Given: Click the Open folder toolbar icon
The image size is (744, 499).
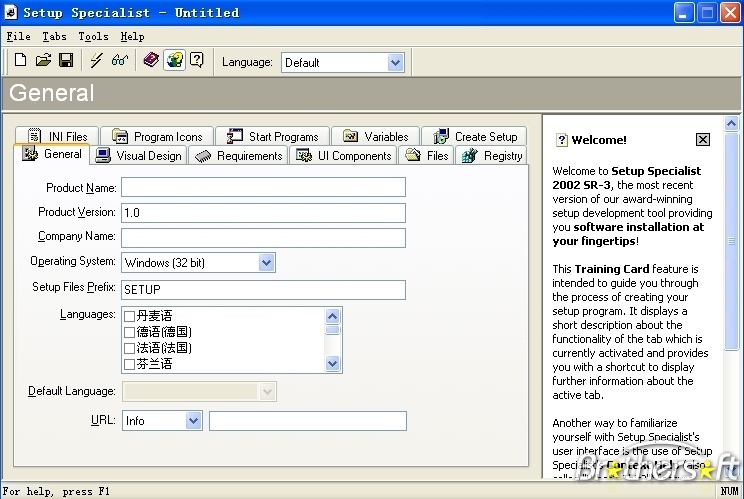Looking at the screenshot, I should click(x=43, y=60).
